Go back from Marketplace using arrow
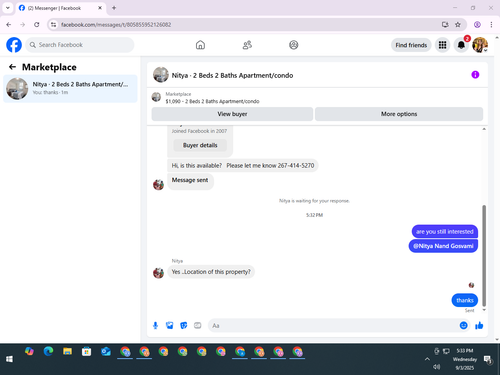Image resolution: width=500 pixels, height=375 pixels. [x=12, y=67]
